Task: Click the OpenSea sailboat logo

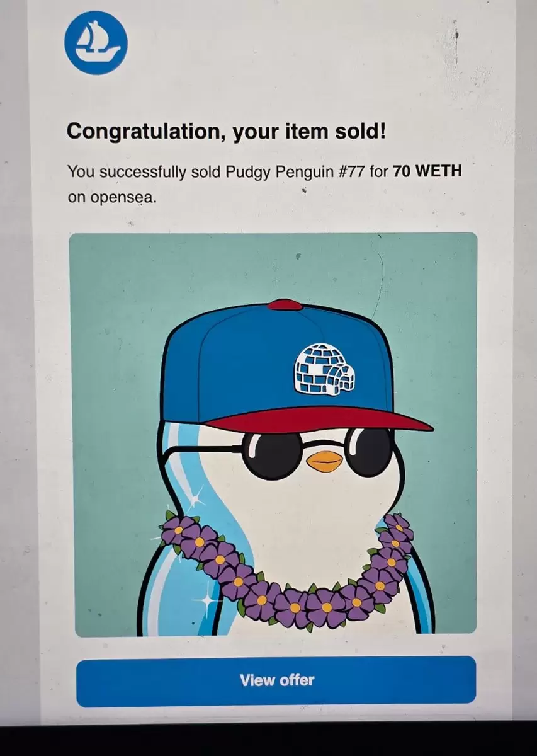Action: click(x=96, y=43)
